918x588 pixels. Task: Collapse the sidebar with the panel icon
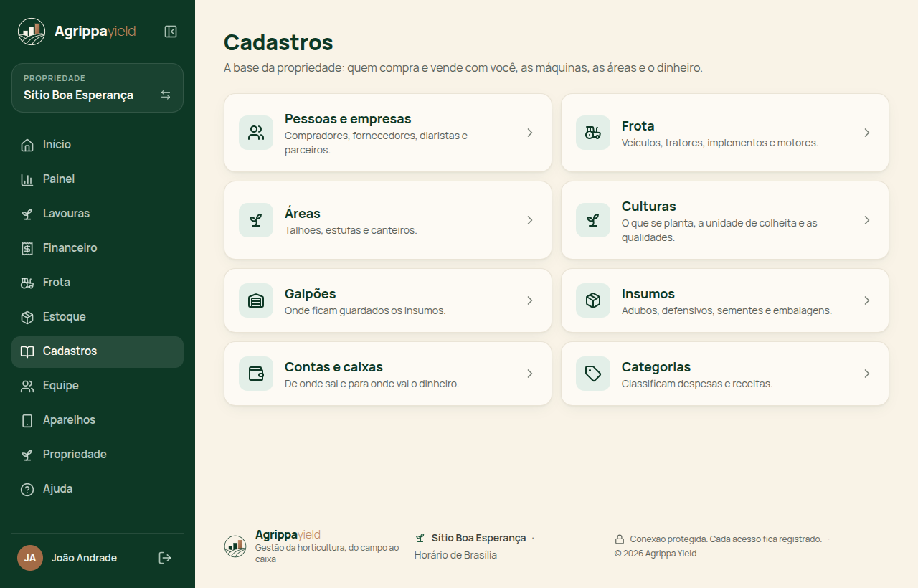[x=171, y=32]
